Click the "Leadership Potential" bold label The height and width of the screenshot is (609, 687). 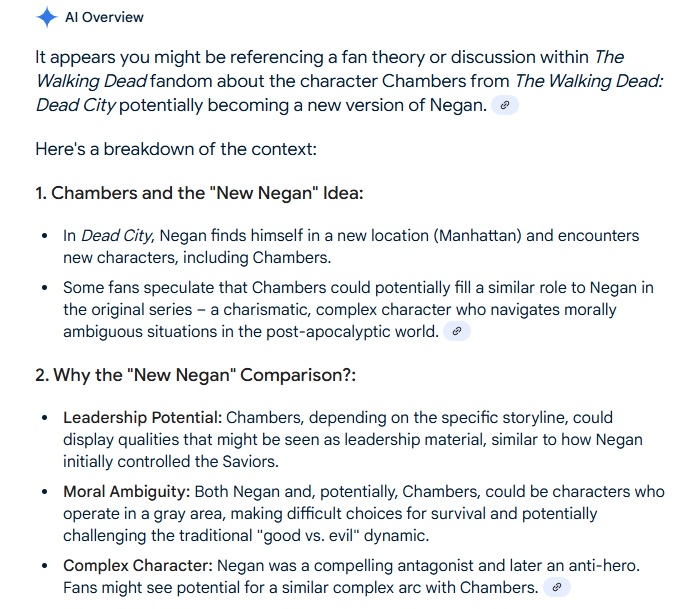(143, 417)
